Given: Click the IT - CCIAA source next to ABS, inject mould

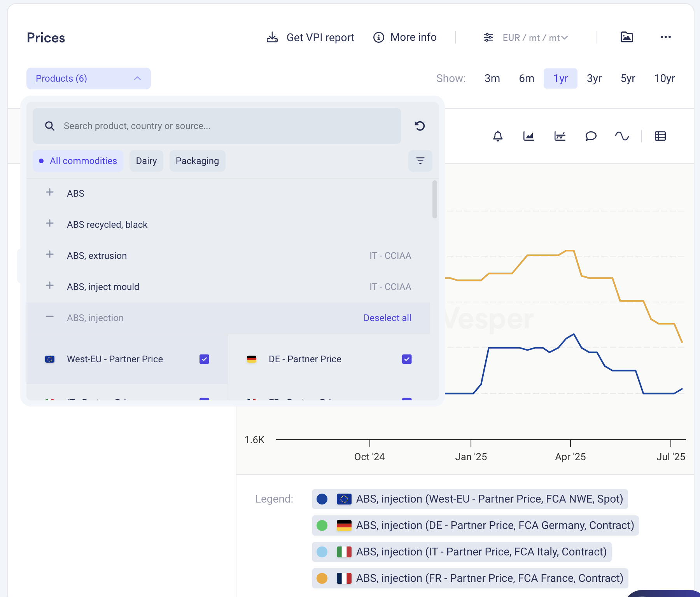Looking at the screenshot, I should pos(390,287).
